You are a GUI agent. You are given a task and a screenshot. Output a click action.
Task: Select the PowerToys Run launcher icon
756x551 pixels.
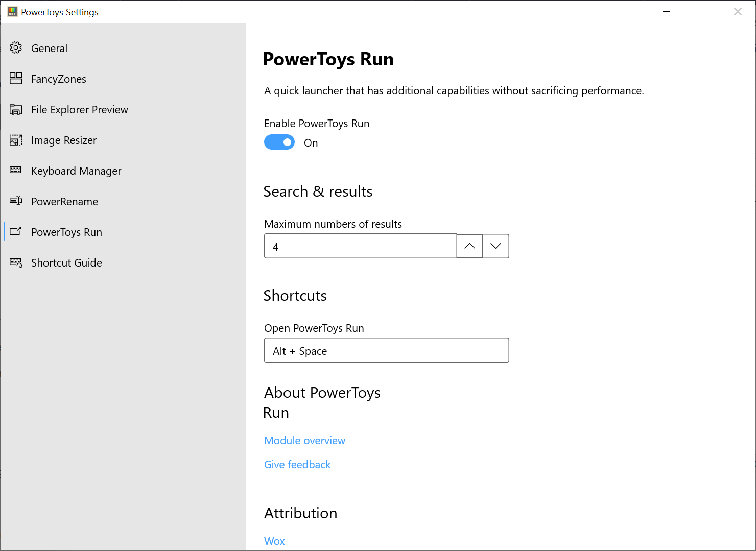pos(16,232)
